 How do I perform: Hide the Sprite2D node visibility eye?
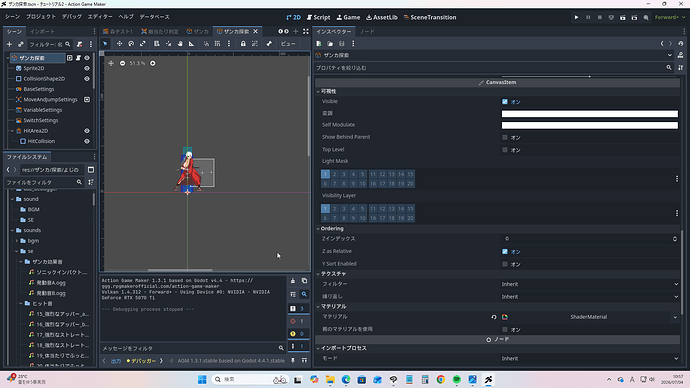(x=87, y=68)
